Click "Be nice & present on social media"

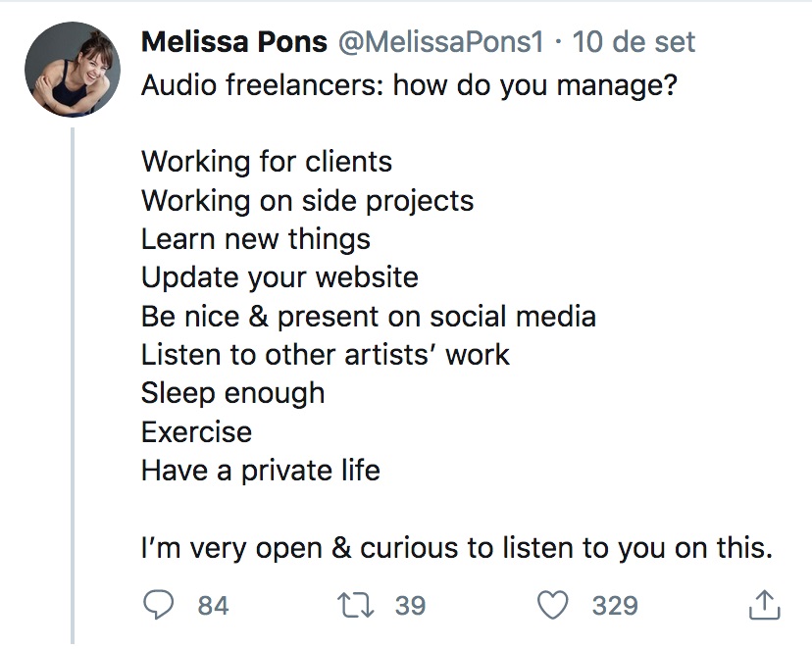click(x=368, y=317)
